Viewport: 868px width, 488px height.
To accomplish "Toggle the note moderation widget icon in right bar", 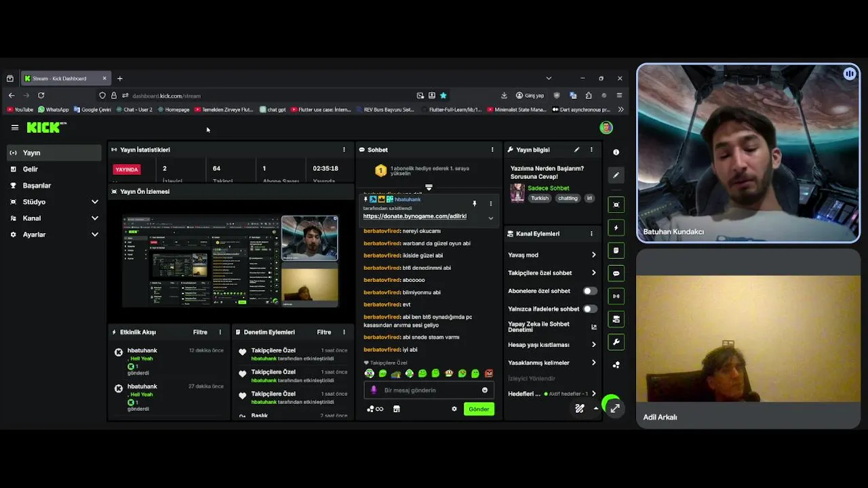I will [x=616, y=251].
